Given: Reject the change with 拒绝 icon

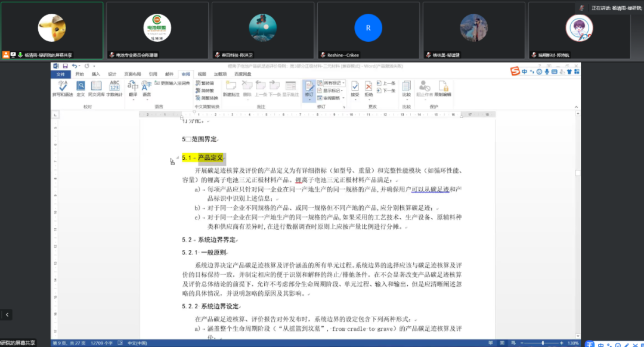Looking at the screenshot, I should [x=368, y=87].
